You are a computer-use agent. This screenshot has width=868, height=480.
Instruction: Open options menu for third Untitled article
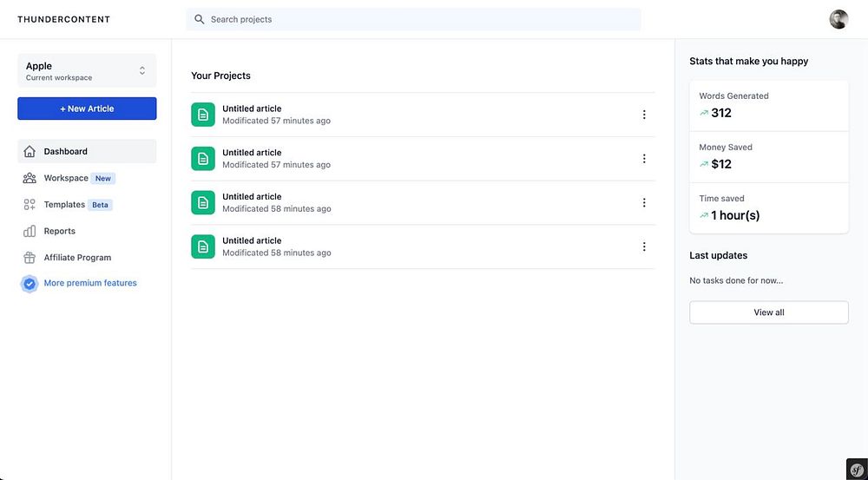[644, 202]
